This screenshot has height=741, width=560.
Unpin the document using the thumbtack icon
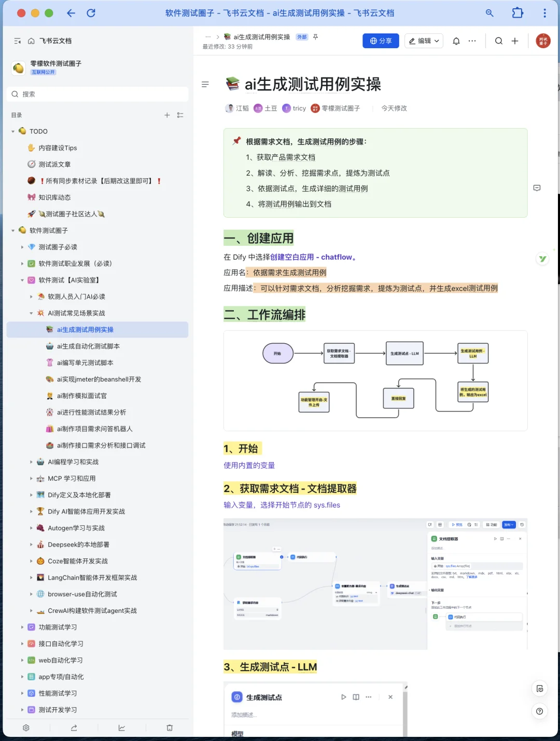(315, 37)
